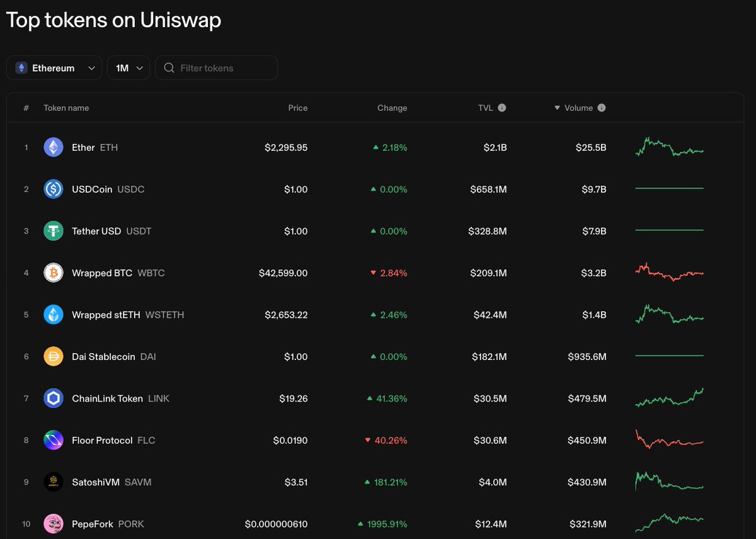This screenshot has height=539, width=756.
Task: Open the 1M time period dropdown
Action: [x=129, y=67]
